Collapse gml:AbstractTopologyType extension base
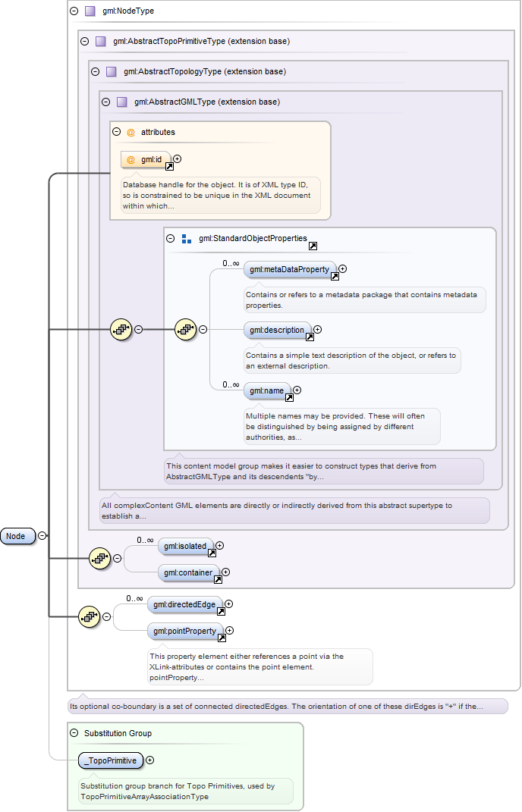The width and height of the screenshot is (522, 812). click(96, 71)
